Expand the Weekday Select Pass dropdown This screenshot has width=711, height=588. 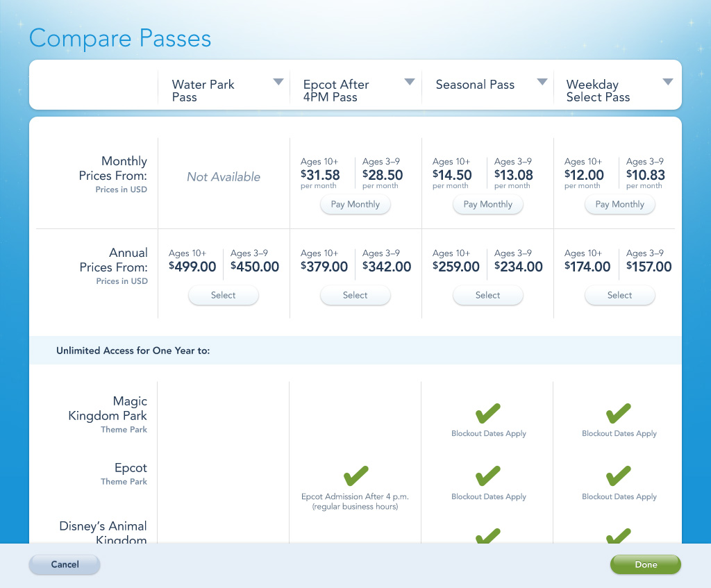click(x=668, y=83)
